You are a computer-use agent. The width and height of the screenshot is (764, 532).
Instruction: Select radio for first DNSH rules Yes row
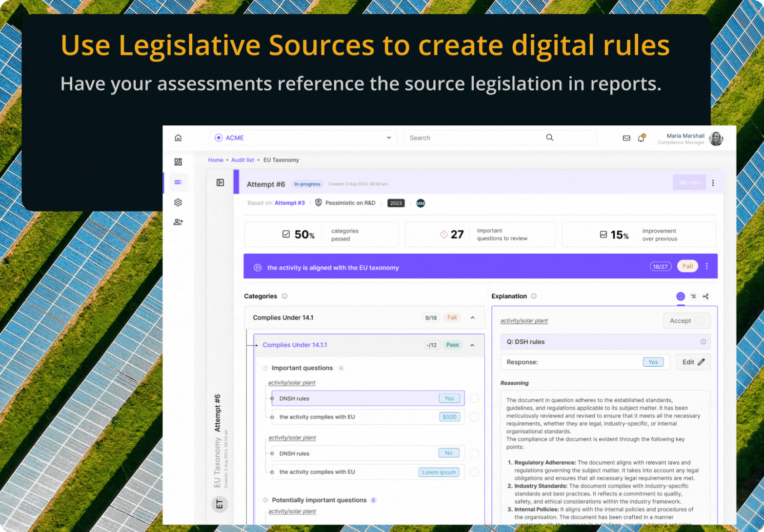tap(474, 398)
